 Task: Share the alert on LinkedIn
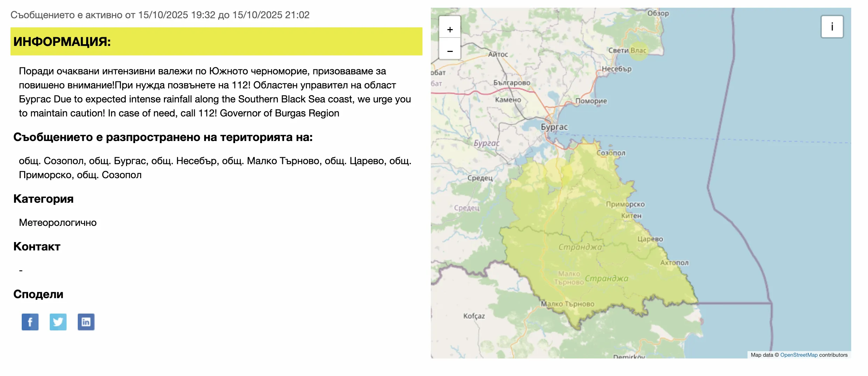click(86, 322)
